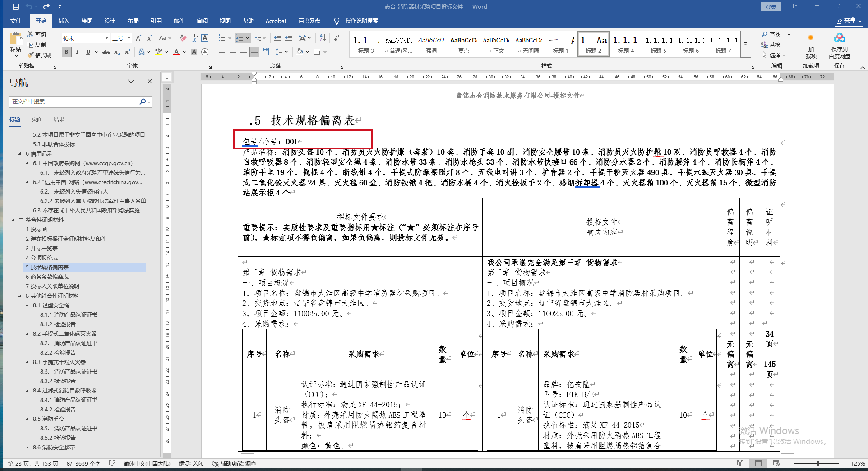Show the 页面 tab in navigation pane
The image size is (868, 471).
pyautogui.click(x=37, y=119)
